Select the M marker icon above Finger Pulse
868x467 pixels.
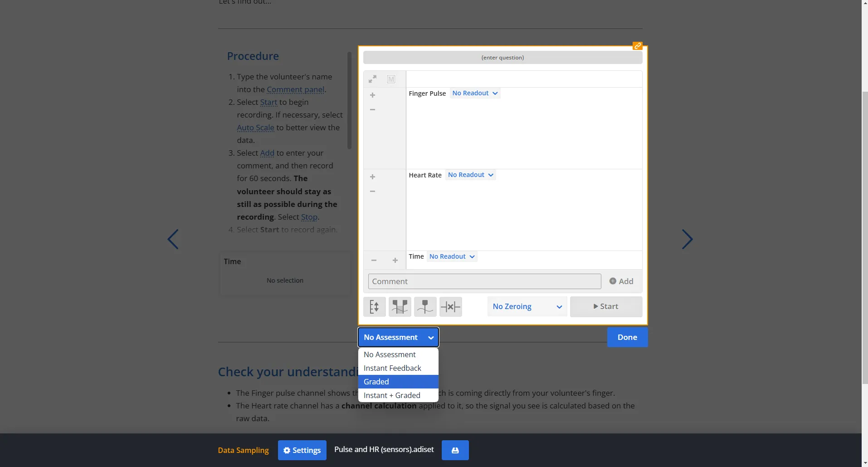pyautogui.click(x=391, y=79)
